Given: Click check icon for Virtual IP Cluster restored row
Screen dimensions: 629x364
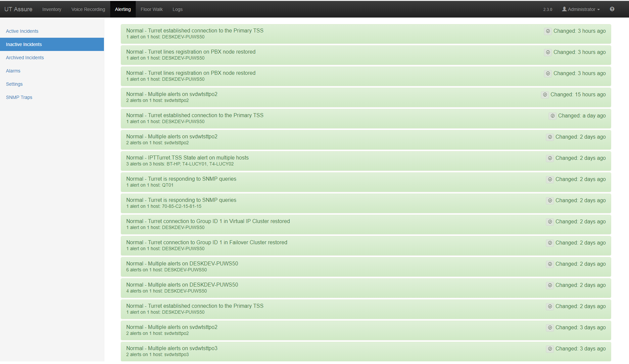Looking at the screenshot, I should coord(550,222).
